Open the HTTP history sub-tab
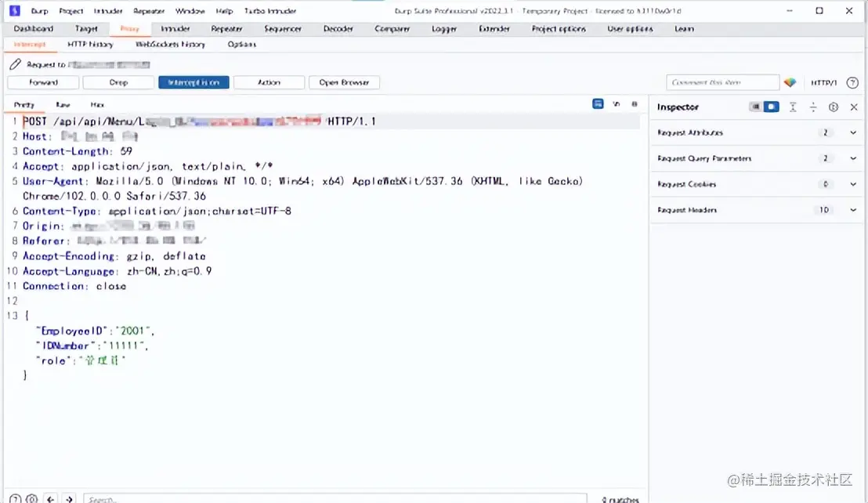Image resolution: width=868 pixels, height=503 pixels. click(x=90, y=45)
